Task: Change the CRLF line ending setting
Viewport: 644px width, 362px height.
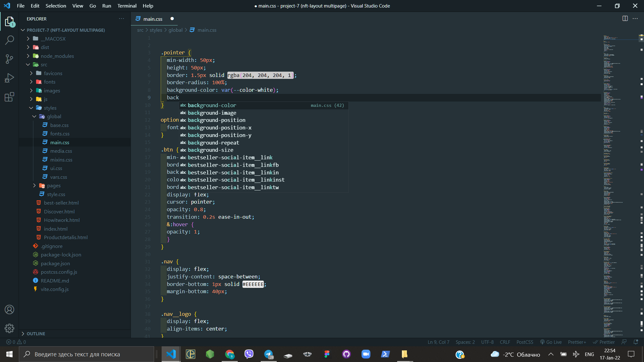Action: [x=505, y=342]
